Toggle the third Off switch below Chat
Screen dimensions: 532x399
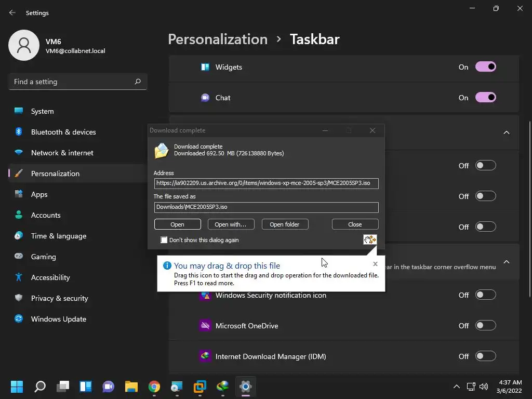coord(486,227)
